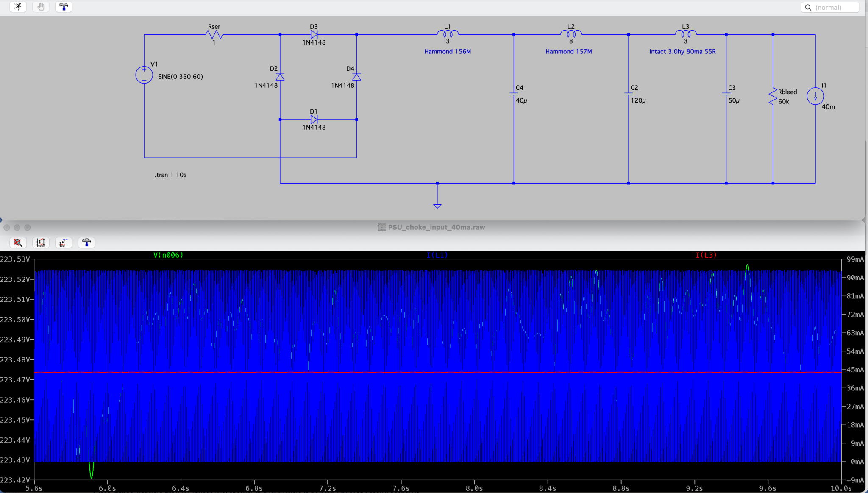Select current source I1 symbol
This screenshot has height=493, width=868.
point(815,96)
